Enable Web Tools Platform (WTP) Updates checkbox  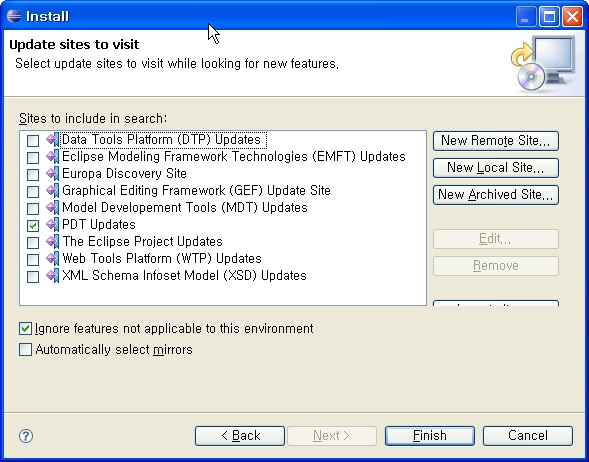tap(33, 260)
